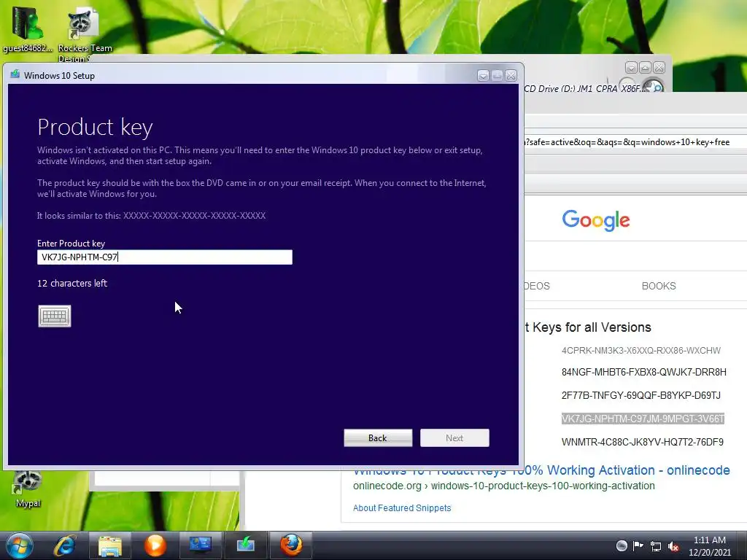
Task: Minimize the Windows 10 Setup window
Action: [x=483, y=75]
